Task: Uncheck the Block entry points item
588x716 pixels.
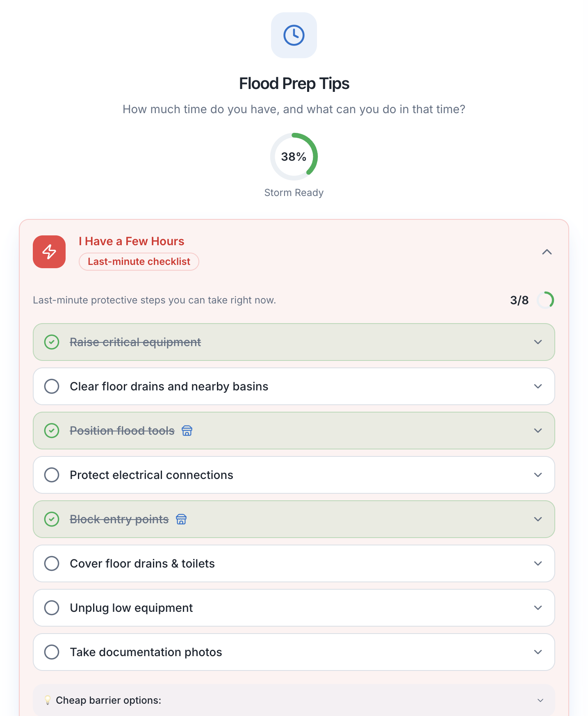Action: [x=52, y=519]
